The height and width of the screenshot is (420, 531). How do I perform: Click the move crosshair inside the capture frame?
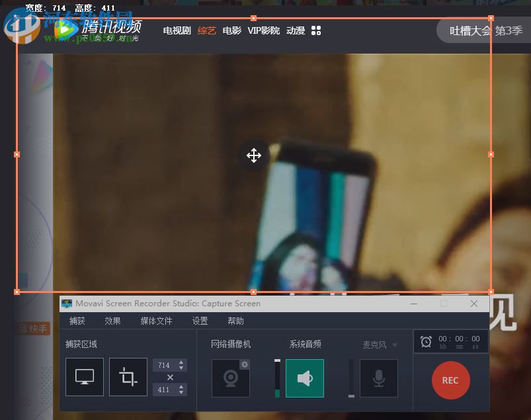tap(253, 155)
